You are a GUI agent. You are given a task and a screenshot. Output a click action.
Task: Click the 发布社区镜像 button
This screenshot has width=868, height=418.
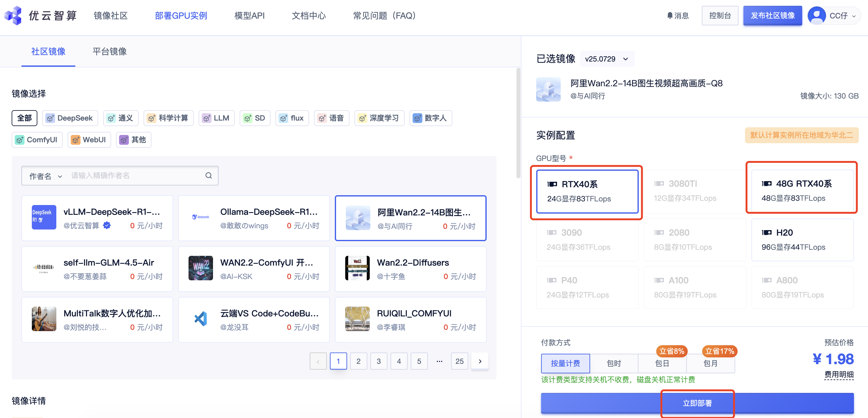[772, 16]
